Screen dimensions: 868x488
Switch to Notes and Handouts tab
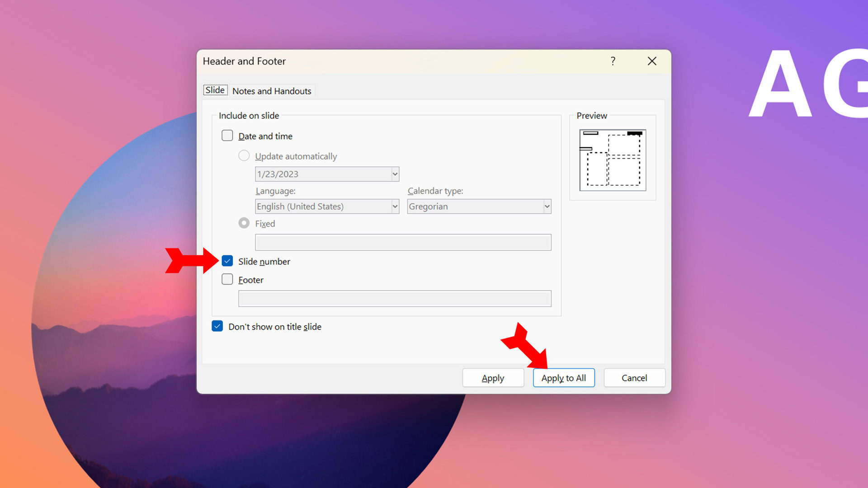coord(272,91)
